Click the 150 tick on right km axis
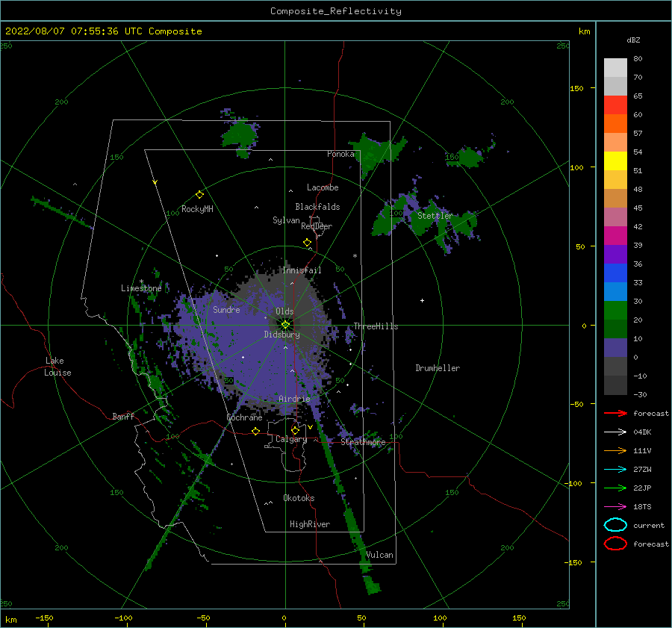This screenshot has height=628, width=672. coord(576,88)
